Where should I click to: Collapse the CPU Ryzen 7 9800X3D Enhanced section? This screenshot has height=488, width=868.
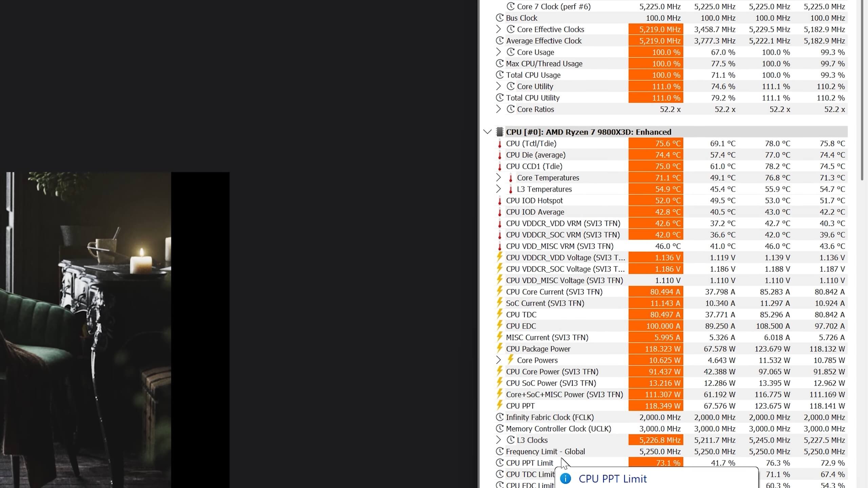click(x=487, y=132)
